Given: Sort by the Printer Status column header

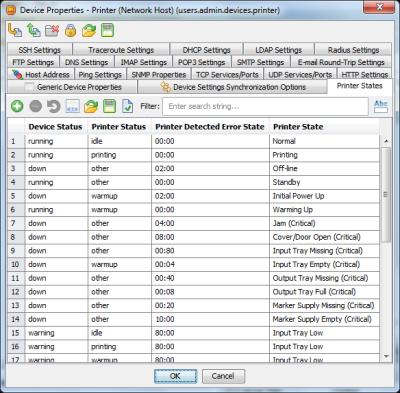Looking at the screenshot, I should click(119, 127).
